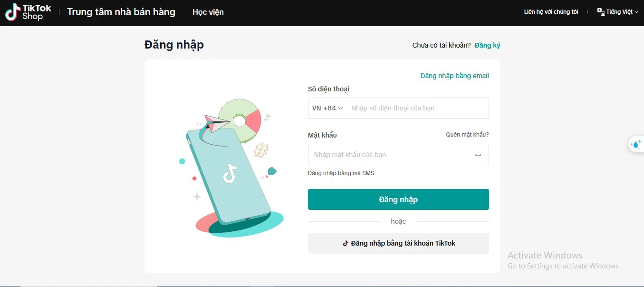Select Đăng nhập bằng mã SMS
This screenshot has height=287, width=644.
[x=341, y=173]
